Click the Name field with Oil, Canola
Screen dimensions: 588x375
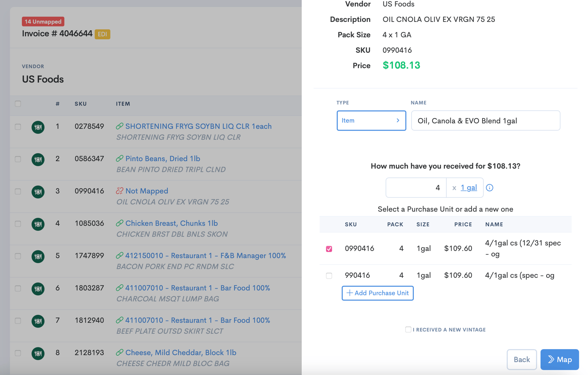click(485, 121)
